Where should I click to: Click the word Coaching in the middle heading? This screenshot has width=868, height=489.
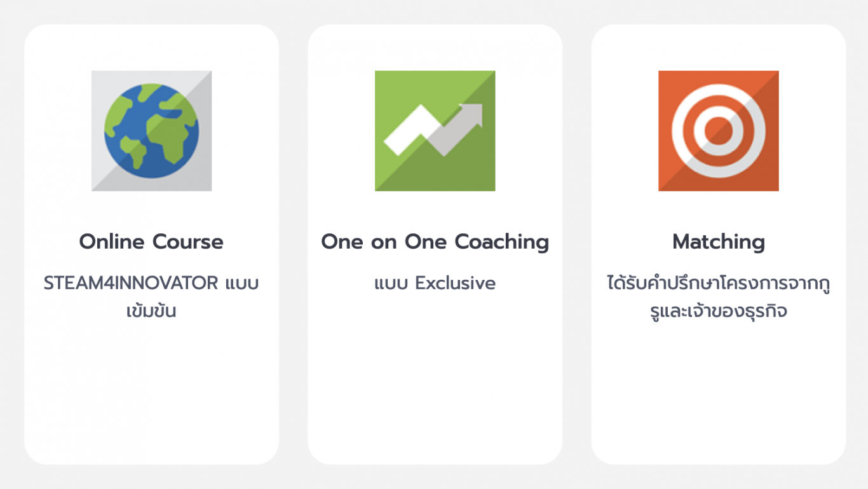tap(502, 242)
